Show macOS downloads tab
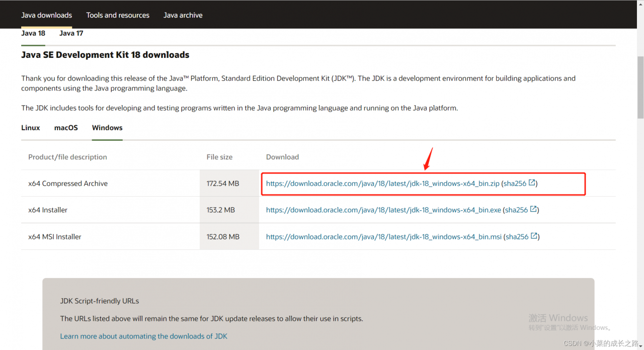The height and width of the screenshot is (350, 644). (66, 128)
